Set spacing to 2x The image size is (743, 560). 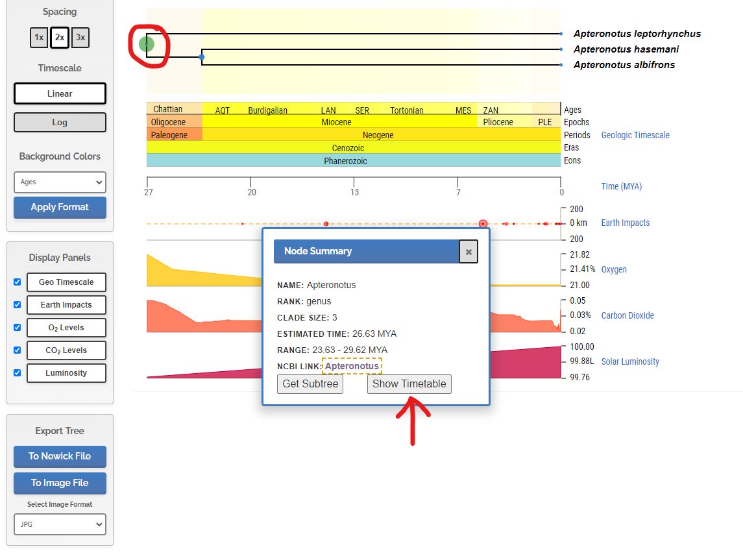pyautogui.click(x=60, y=38)
